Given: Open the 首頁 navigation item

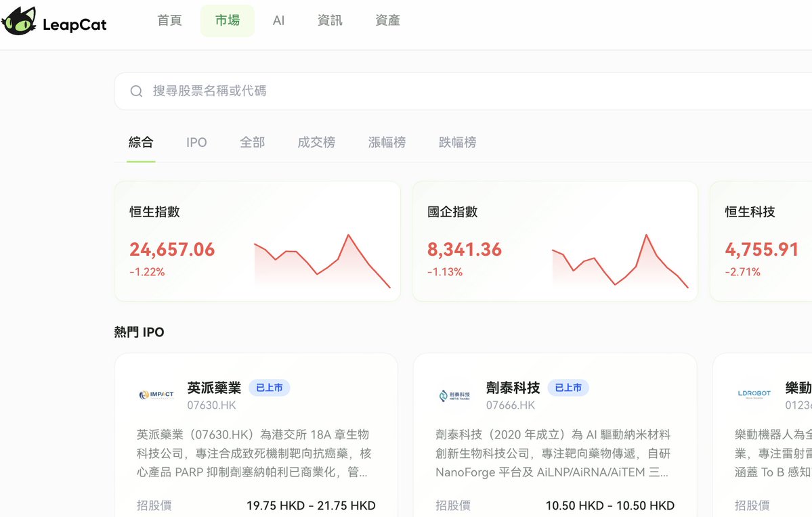Looking at the screenshot, I should [170, 21].
